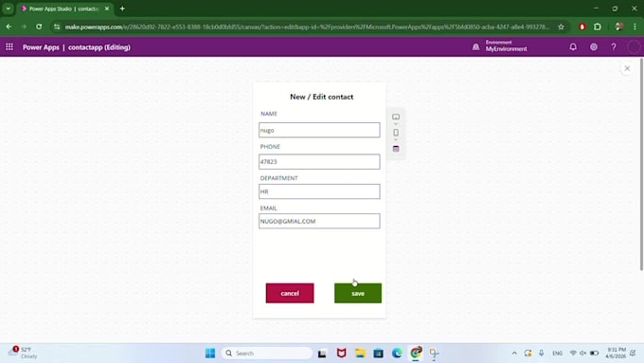Open Microsoft Store from the taskbar
Screen dimensions: 644x363
[378, 354]
